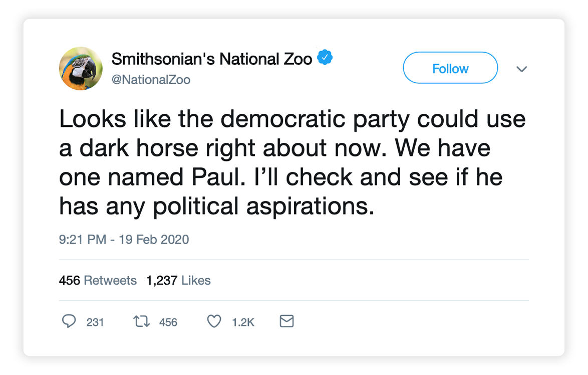Follow Smithsonian's National Zoo
Screen dimensions: 588x375
(x=450, y=68)
